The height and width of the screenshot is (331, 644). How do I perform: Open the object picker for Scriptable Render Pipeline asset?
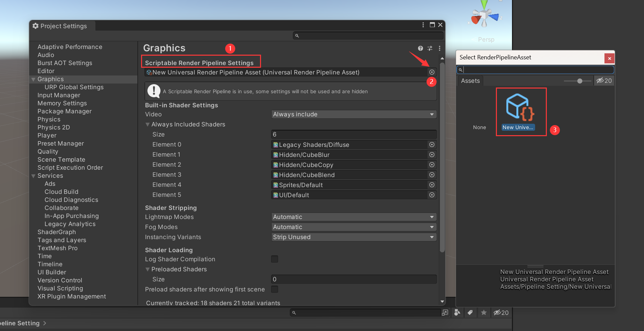point(432,72)
